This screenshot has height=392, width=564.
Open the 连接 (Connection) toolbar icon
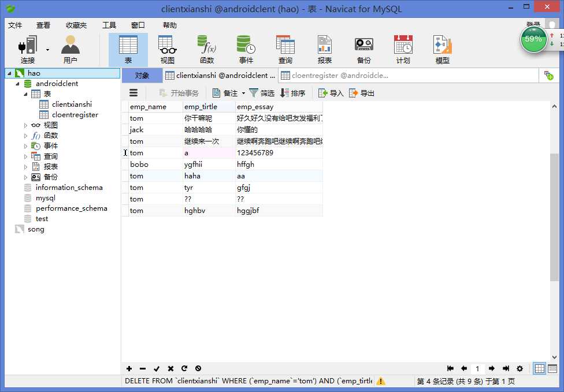[28, 50]
